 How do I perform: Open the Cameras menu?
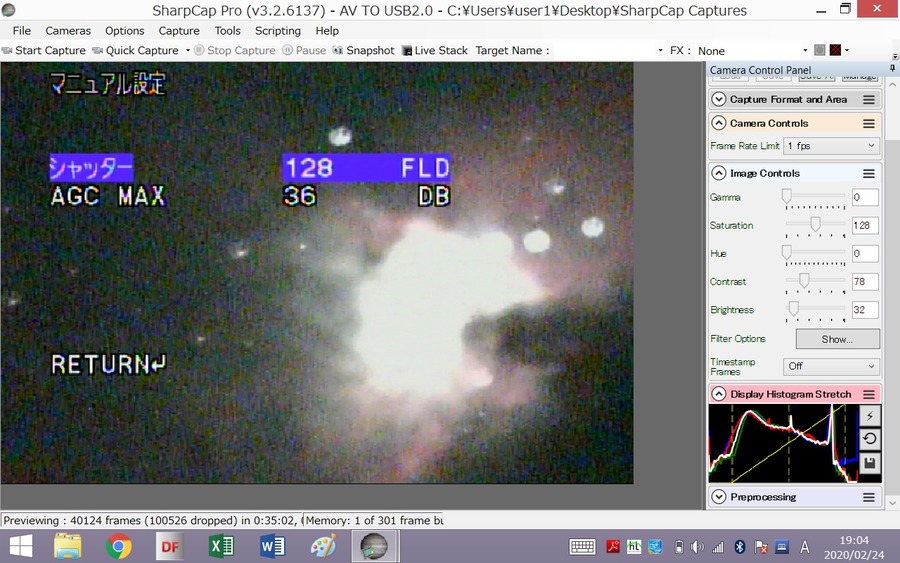68,30
